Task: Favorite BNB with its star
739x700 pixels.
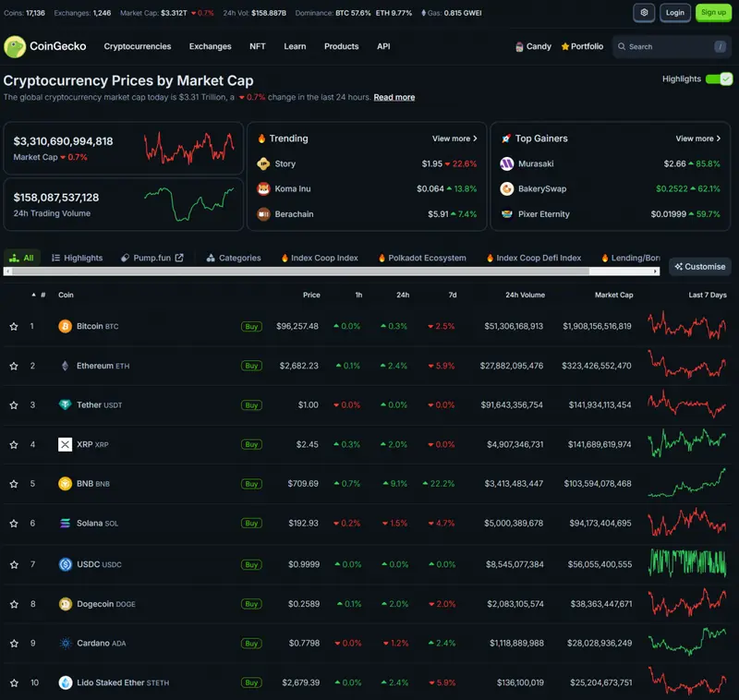Action: pyautogui.click(x=14, y=484)
